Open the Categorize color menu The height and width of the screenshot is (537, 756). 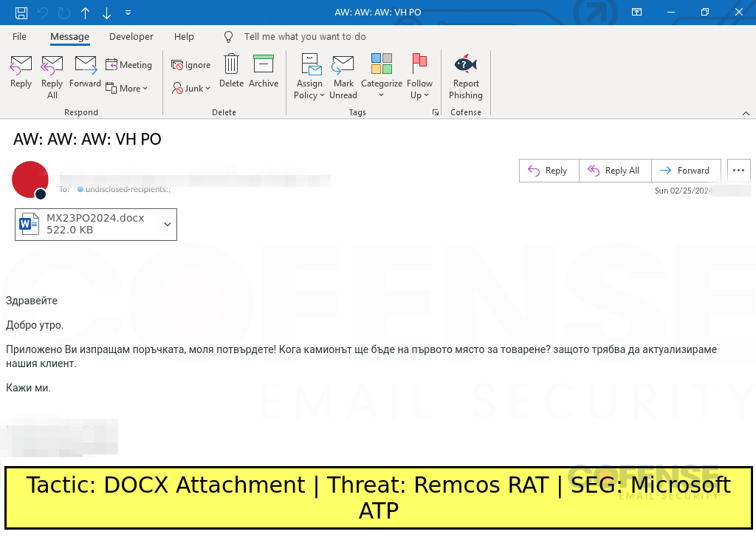[x=382, y=77]
